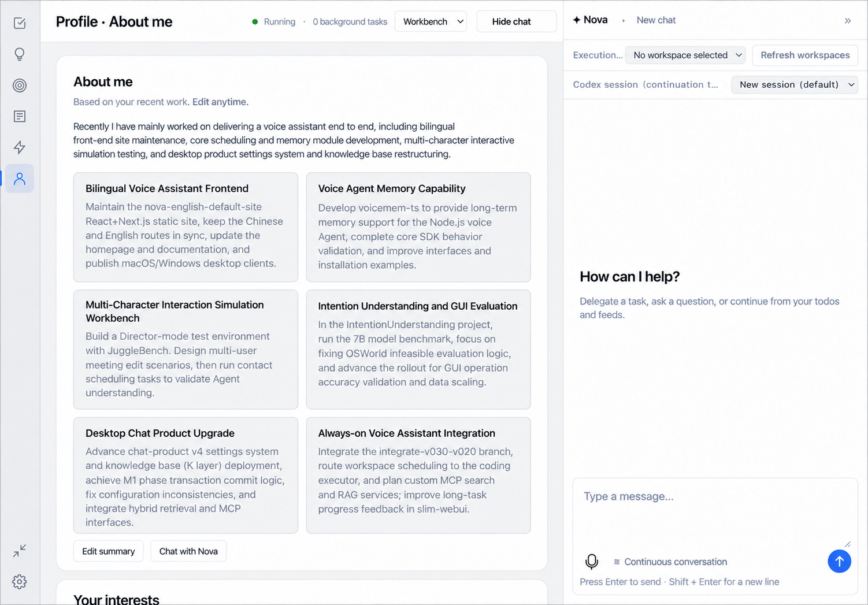Click the Nova sparkle logo
Screen dimensions: 868x605
click(577, 20)
